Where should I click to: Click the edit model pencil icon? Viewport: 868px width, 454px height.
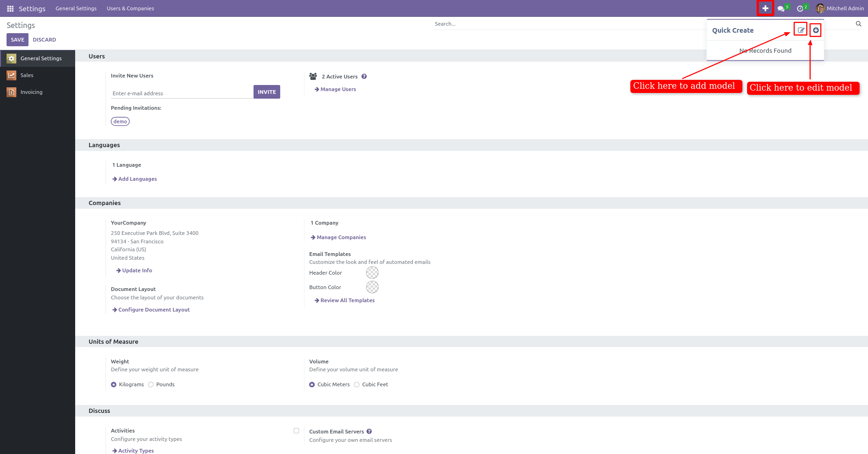click(801, 30)
